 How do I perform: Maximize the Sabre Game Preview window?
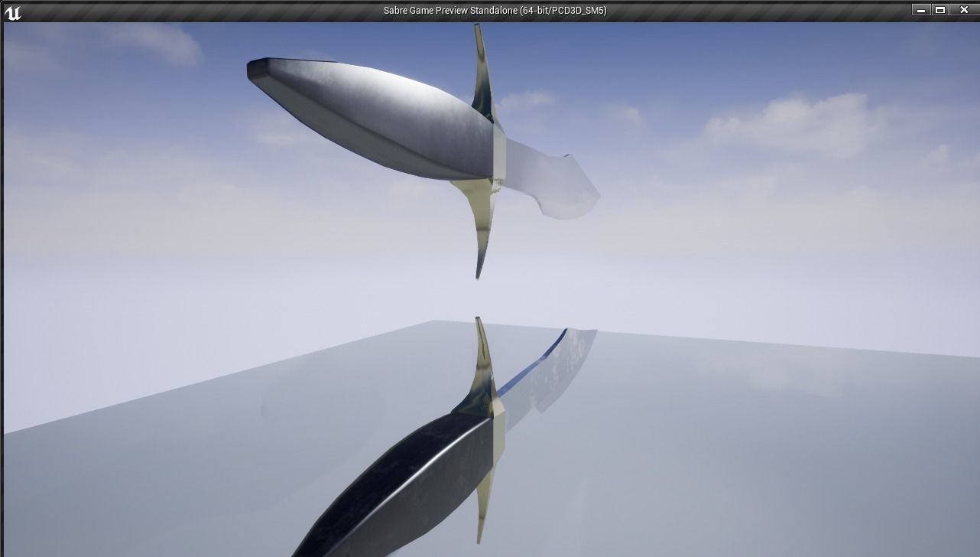point(941,10)
